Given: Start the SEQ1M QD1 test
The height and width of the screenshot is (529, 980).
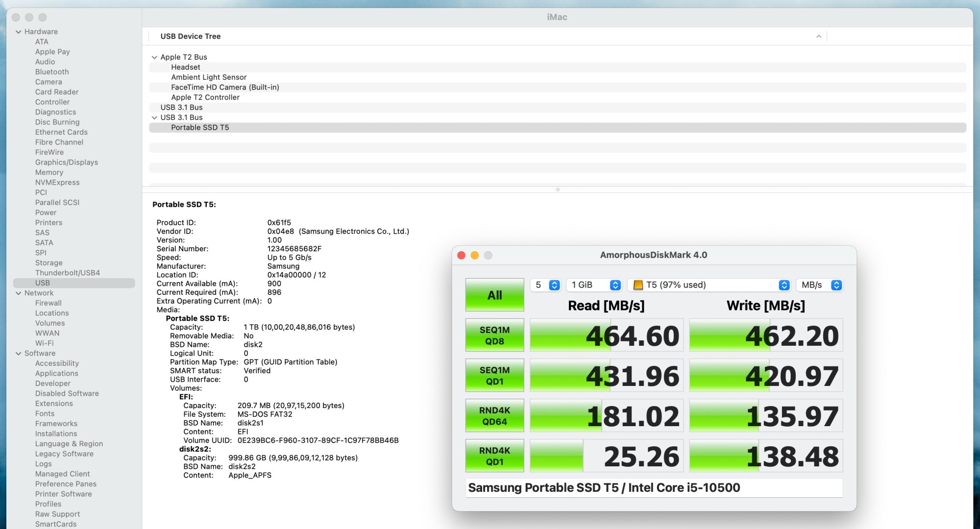Looking at the screenshot, I should pos(494,376).
